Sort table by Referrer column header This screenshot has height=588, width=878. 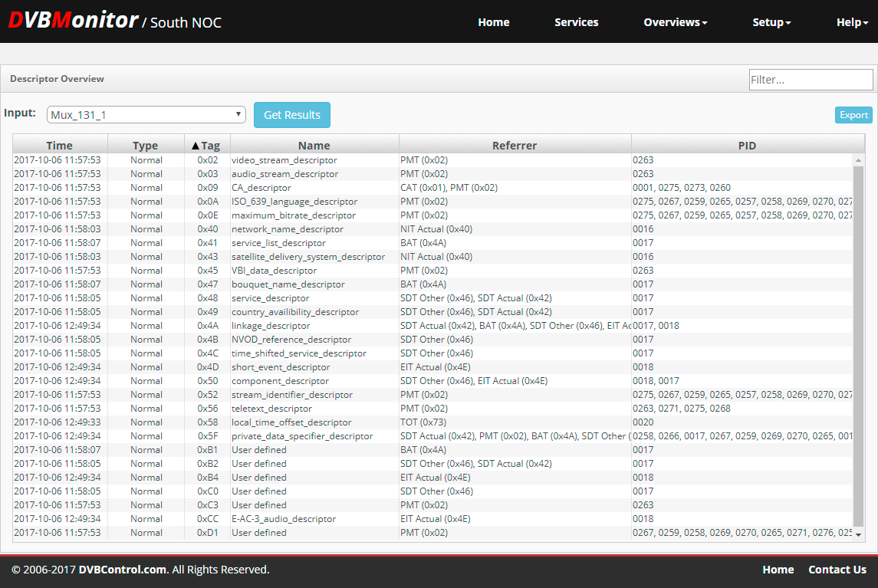514,146
